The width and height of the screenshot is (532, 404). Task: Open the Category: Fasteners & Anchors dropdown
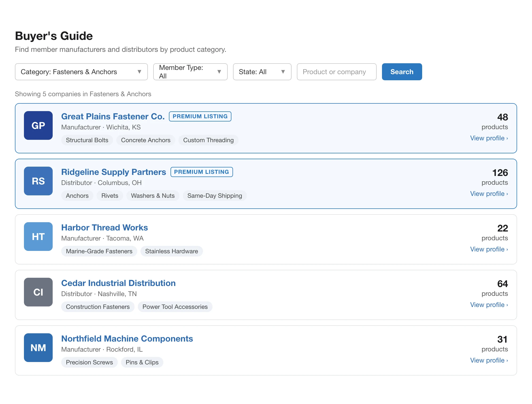[81, 72]
